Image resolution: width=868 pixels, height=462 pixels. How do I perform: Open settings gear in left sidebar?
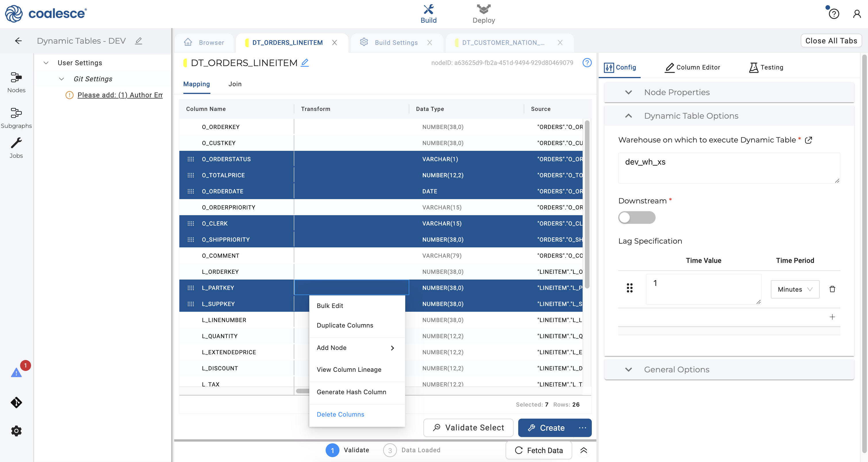[x=16, y=431]
